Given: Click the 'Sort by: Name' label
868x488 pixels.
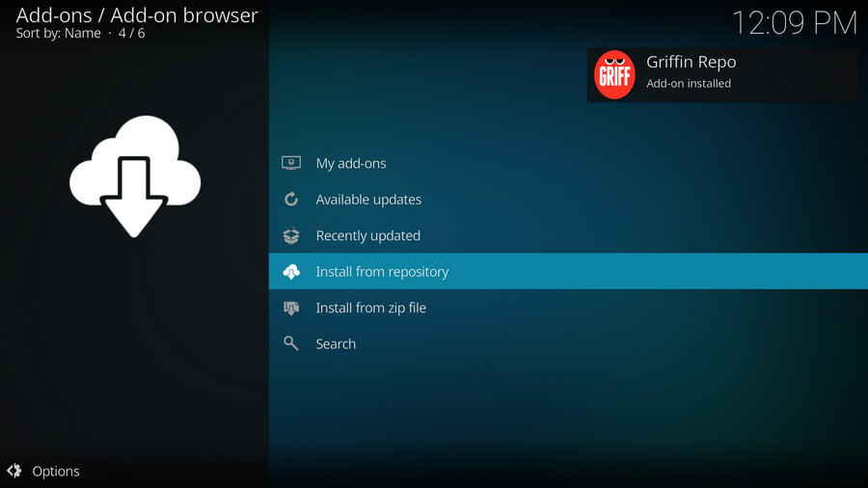Looking at the screenshot, I should [x=58, y=33].
